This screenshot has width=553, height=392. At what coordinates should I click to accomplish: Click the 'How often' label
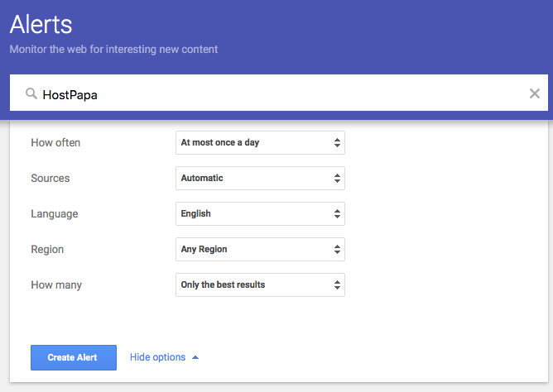click(55, 142)
